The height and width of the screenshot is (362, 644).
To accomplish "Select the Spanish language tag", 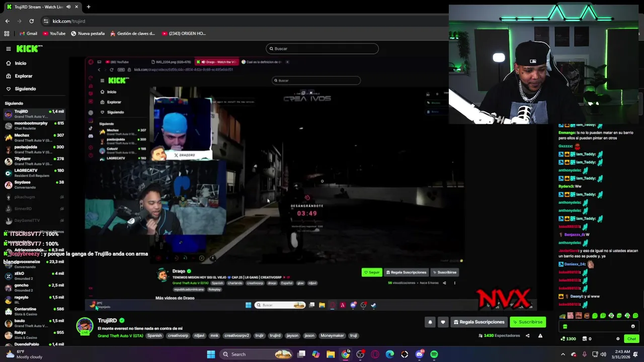I will pyautogui.click(x=154, y=336).
